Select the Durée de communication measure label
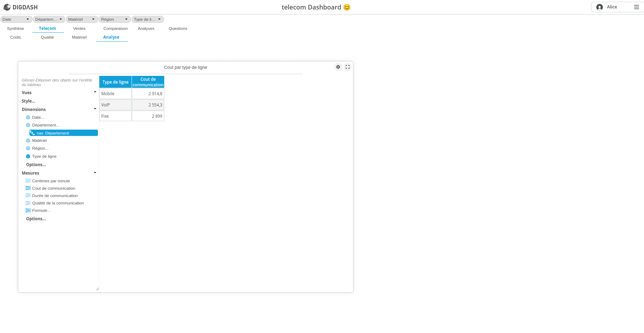Viewport: 644px width, 333px height. [x=55, y=196]
